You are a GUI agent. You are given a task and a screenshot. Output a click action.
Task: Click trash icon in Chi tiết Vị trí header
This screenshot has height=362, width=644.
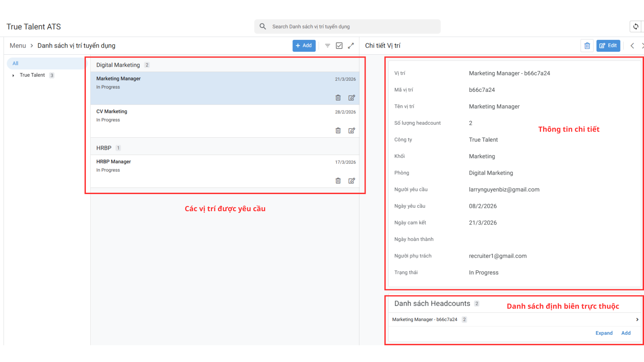[x=587, y=46]
